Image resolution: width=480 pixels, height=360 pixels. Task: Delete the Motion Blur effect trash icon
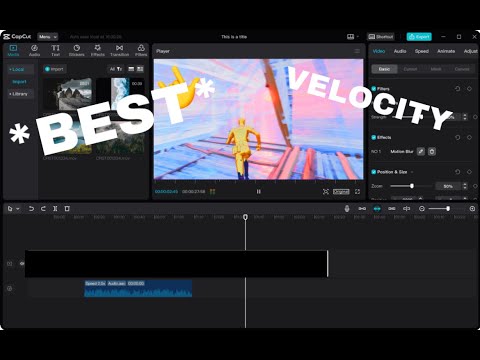pos(432,152)
